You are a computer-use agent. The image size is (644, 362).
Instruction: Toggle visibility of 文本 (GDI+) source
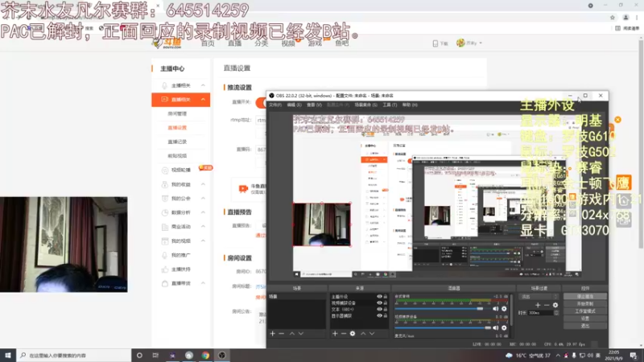point(379,309)
